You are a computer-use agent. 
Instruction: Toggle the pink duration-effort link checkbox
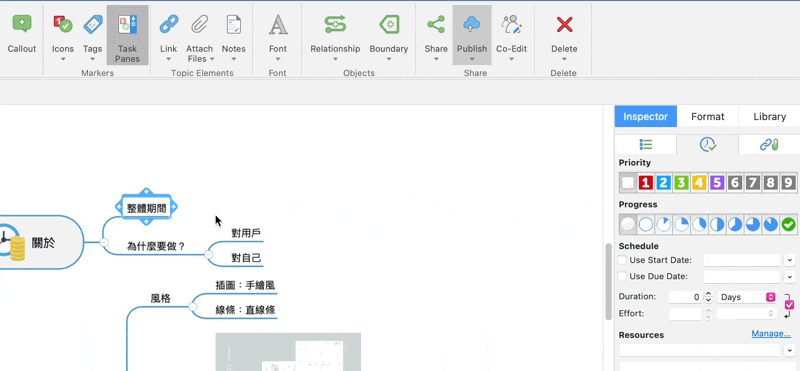[789, 305]
